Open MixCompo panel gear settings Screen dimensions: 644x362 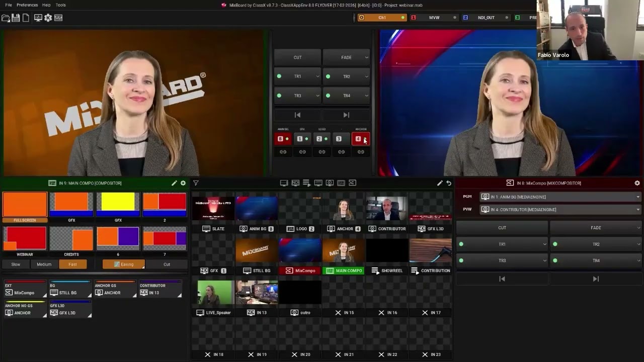(637, 183)
